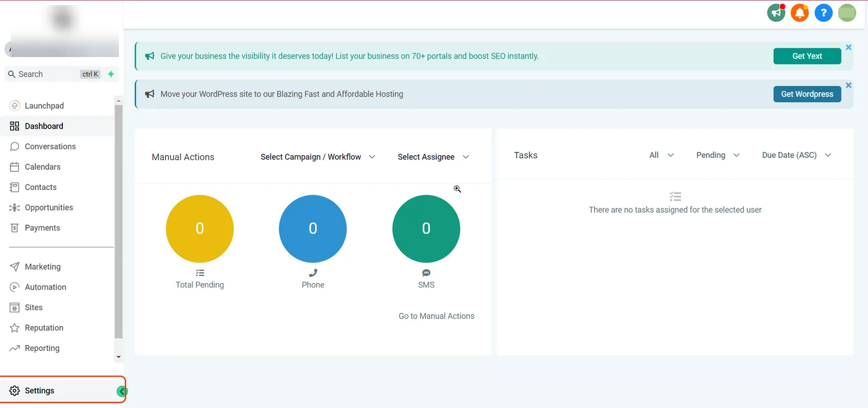Click the Get Wordpress button

pyautogui.click(x=807, y=94)
